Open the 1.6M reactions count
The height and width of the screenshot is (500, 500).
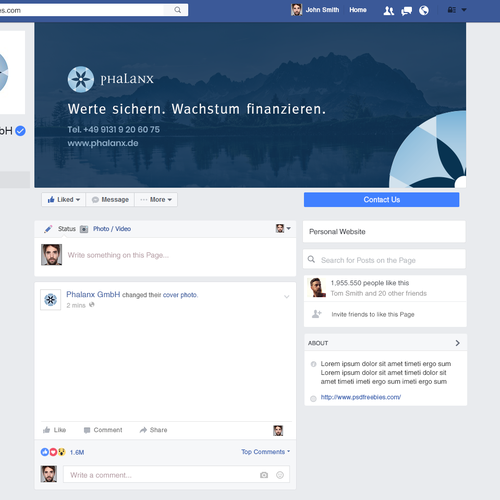[77, 452]
